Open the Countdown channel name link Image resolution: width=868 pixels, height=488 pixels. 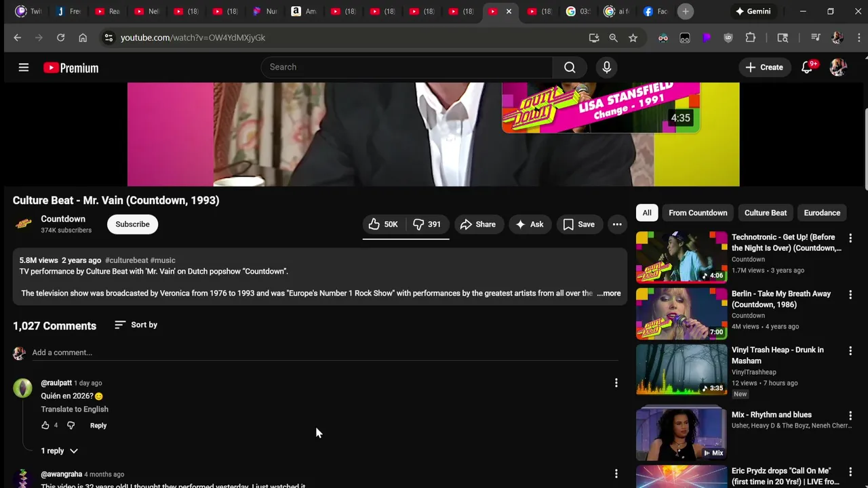pos(63,219)
